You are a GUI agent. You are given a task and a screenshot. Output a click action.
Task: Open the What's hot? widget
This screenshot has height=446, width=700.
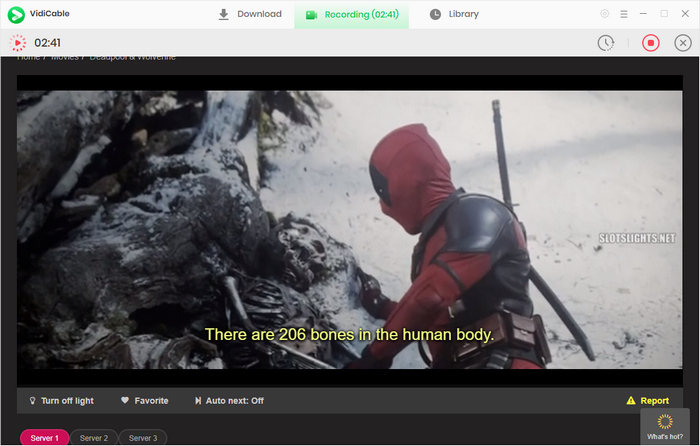(665, 426)
